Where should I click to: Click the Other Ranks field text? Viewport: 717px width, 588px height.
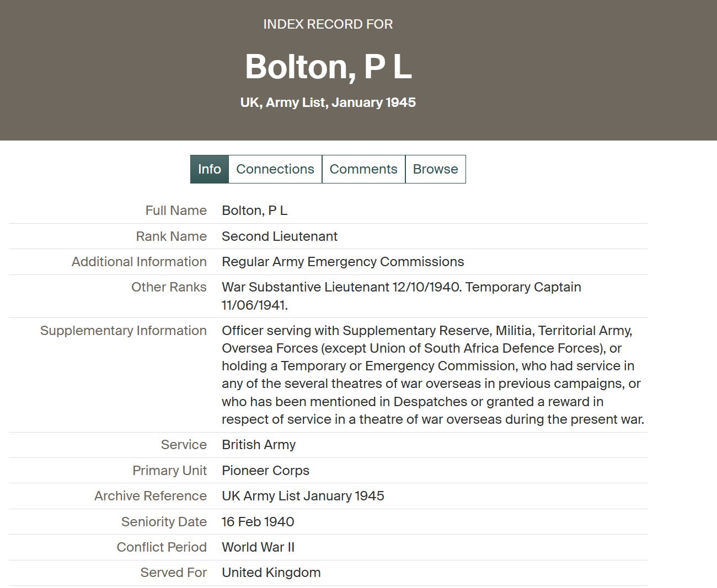pos(402,296)
